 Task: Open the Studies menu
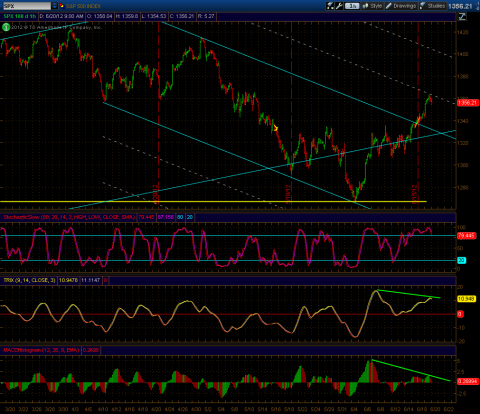click(x=432, y=6)
